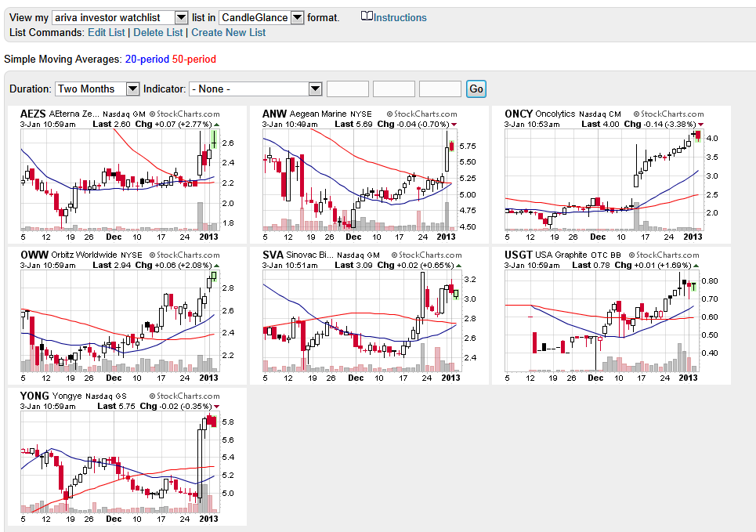Click the OWW ticker symbol
The image size is (756, 532).
(x=34, y=255)
